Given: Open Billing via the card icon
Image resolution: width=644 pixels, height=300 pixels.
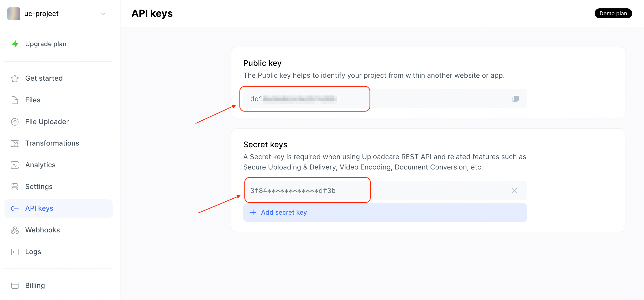Looking at the screenshot, I should pyautogui.click(x=15, y=285).
